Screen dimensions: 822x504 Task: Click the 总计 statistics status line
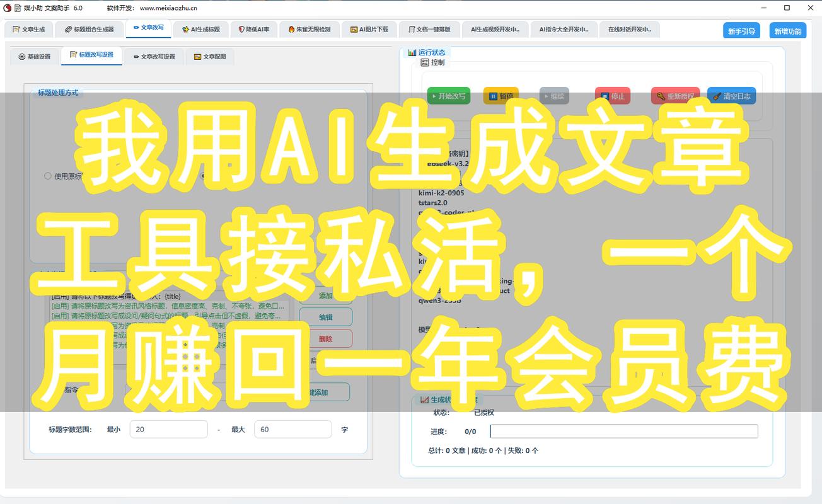(483, 450)
